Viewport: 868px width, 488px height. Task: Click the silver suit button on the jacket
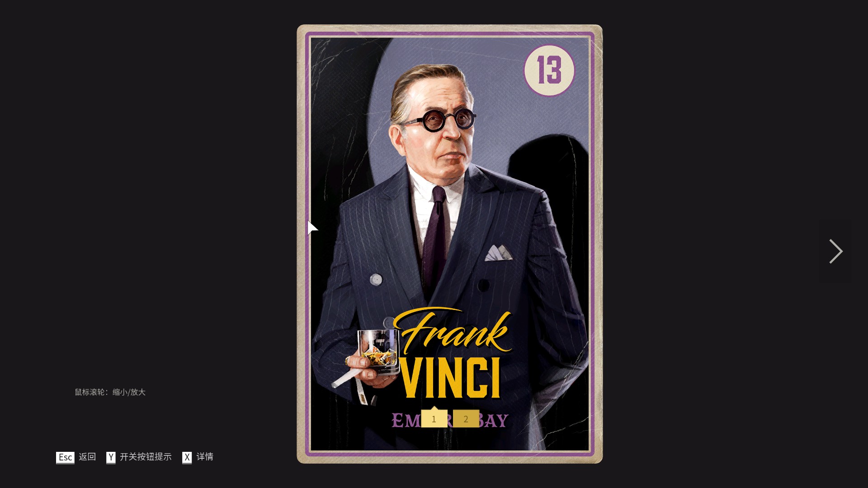click(x=376, y=280)
